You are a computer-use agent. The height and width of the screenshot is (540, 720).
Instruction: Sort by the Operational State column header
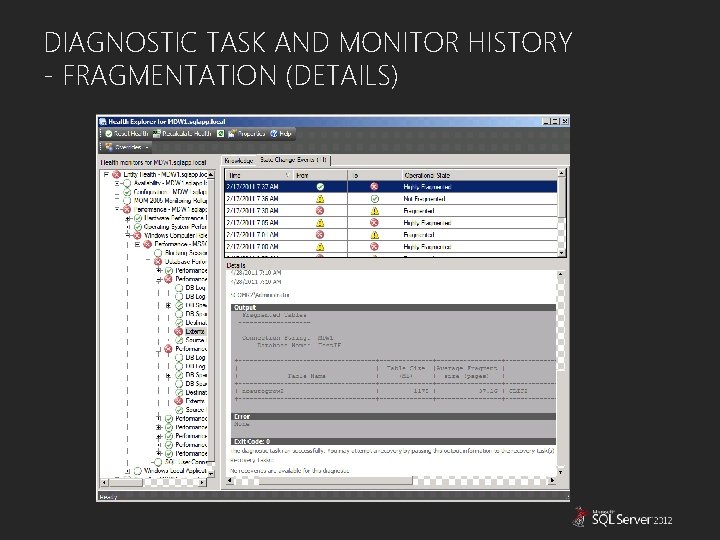479,175
